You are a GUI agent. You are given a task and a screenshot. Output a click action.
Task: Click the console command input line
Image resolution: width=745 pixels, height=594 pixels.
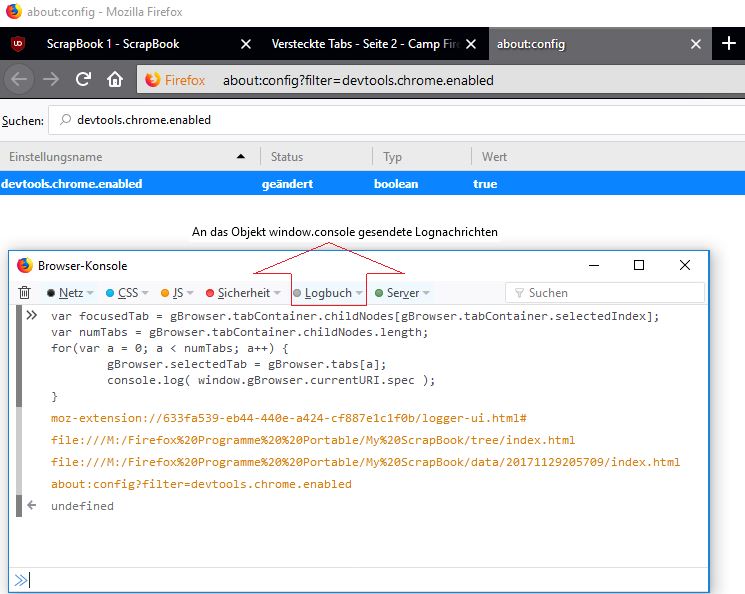(x=360, y=579)
